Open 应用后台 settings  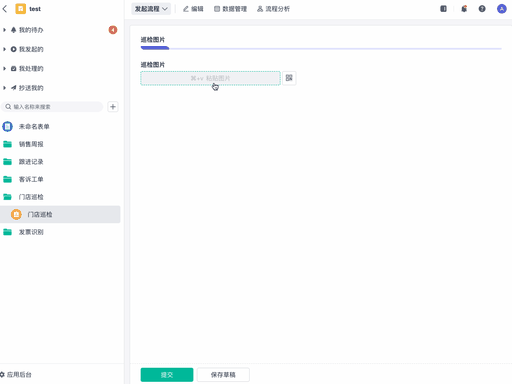(16, 375)
